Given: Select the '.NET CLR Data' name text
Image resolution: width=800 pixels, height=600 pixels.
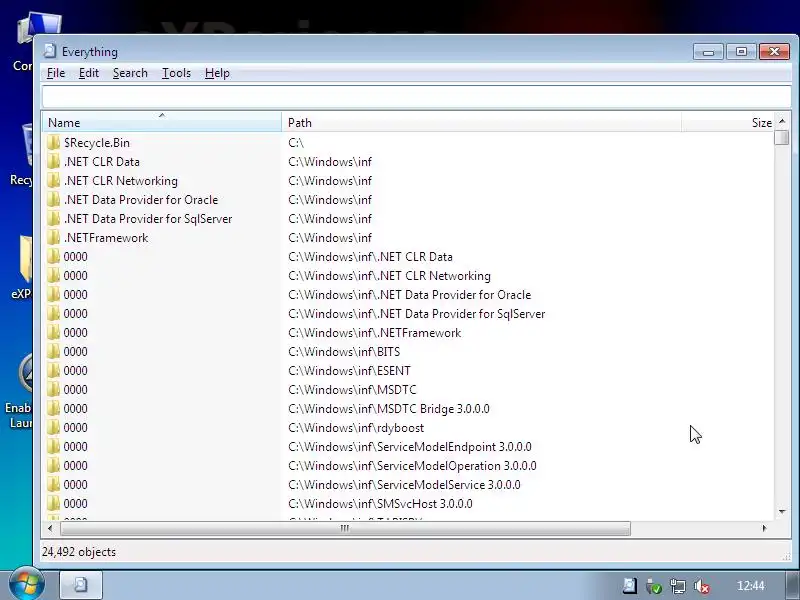Looking at the screenshot, I should 102,162.
